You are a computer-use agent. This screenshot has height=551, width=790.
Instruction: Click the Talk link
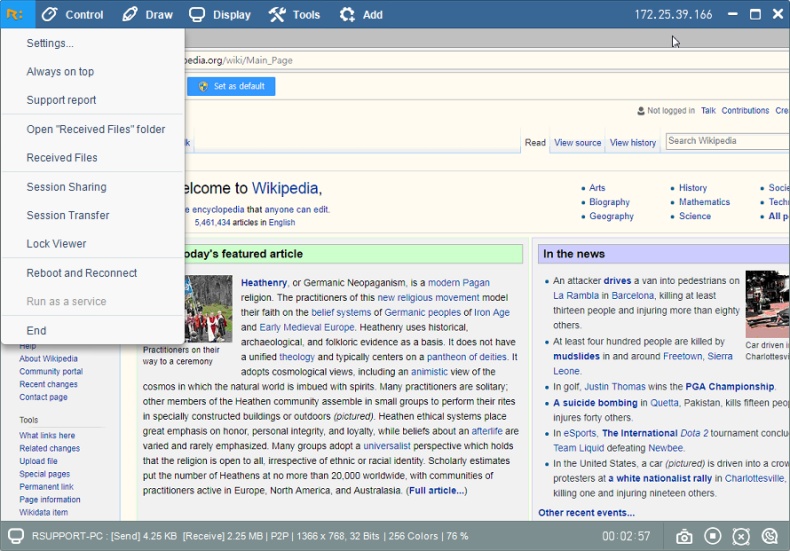point(708,110)
